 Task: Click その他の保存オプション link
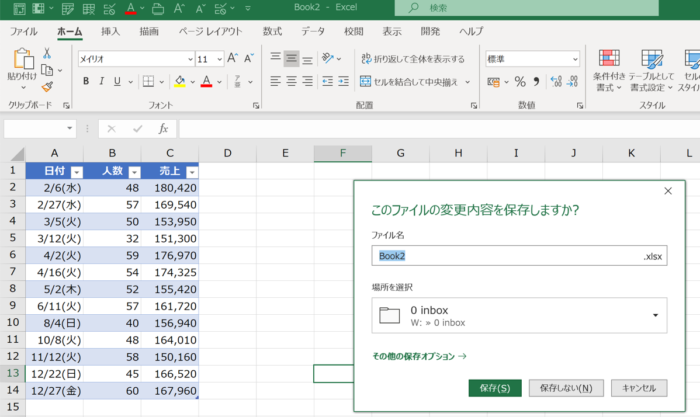click(x=419, y=356)
